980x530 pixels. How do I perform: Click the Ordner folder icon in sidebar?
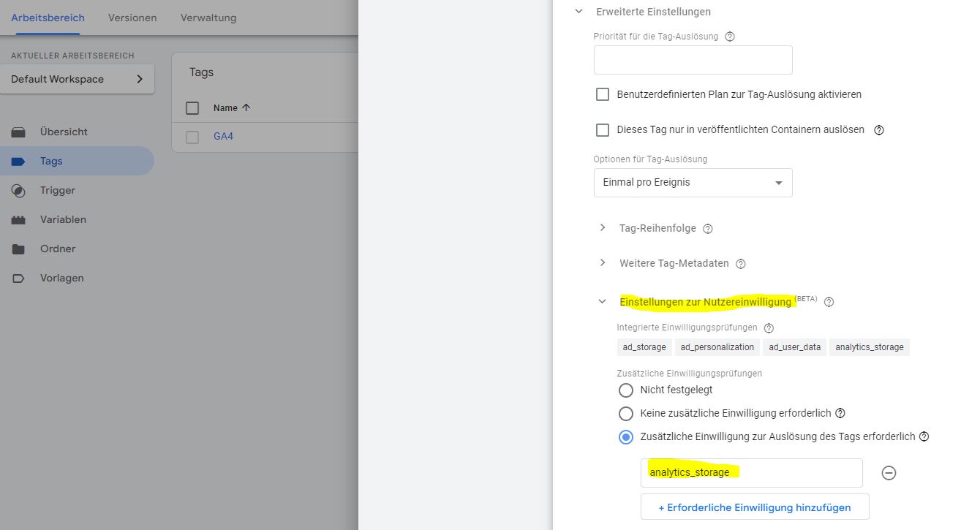pos(18,249)
